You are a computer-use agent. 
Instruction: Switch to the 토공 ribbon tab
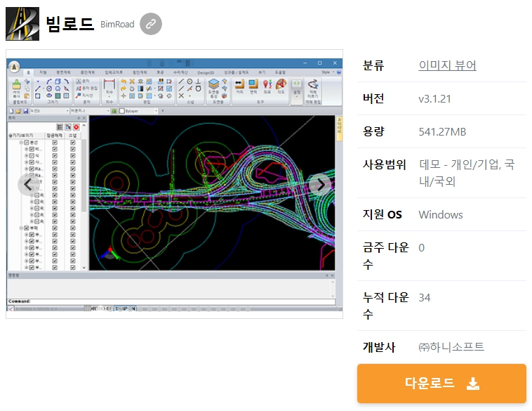[x=160, y=72]
